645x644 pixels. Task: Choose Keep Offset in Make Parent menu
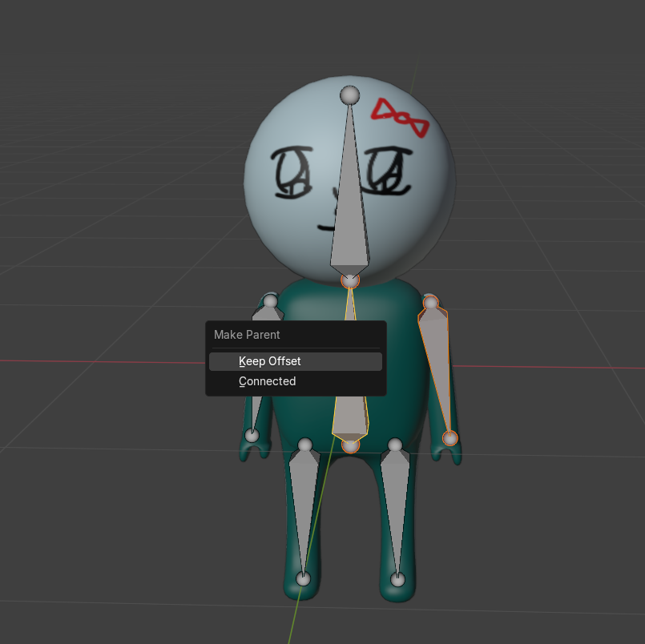296,361
